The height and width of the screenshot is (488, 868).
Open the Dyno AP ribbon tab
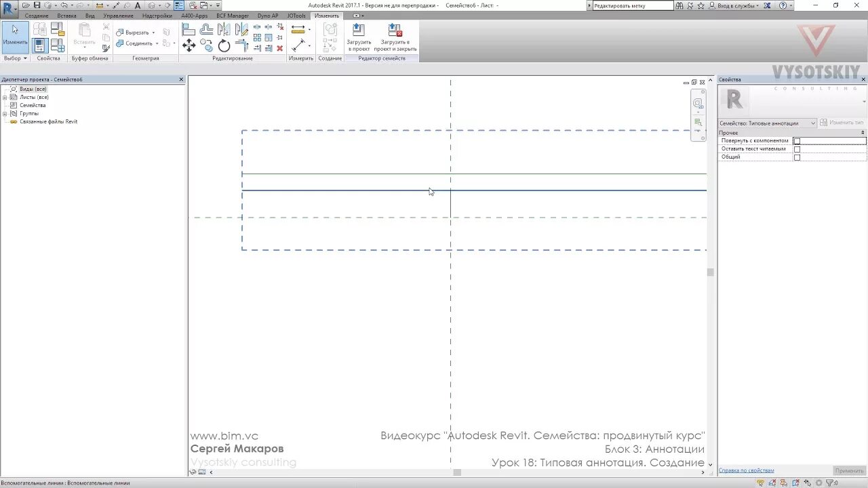(x=268, y=16)
